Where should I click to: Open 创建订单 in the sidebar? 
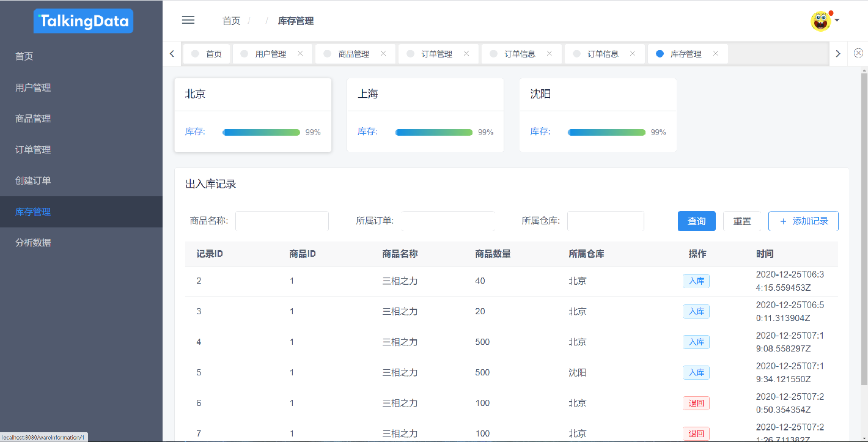pyautogui.click(x=81, y=181)
